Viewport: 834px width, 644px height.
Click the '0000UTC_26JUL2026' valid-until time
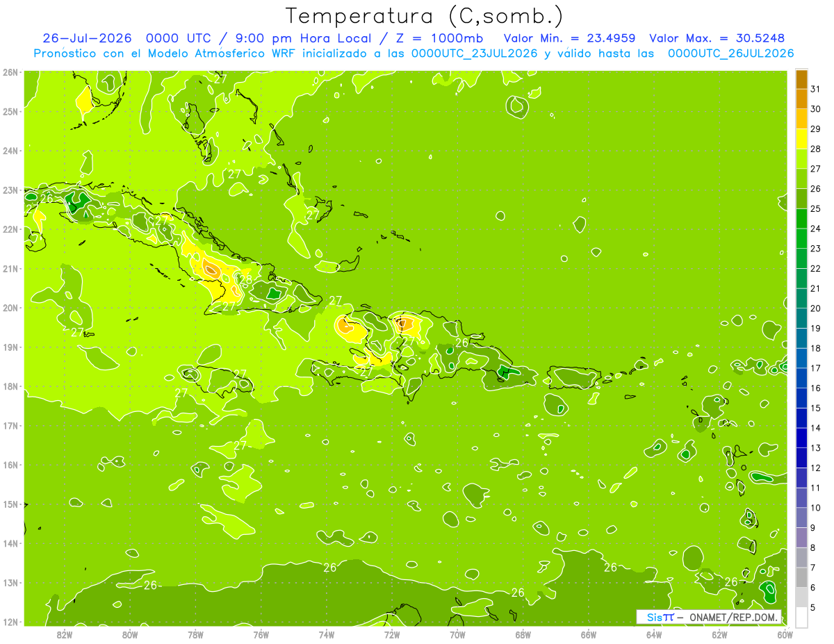[x=730, y=53]
